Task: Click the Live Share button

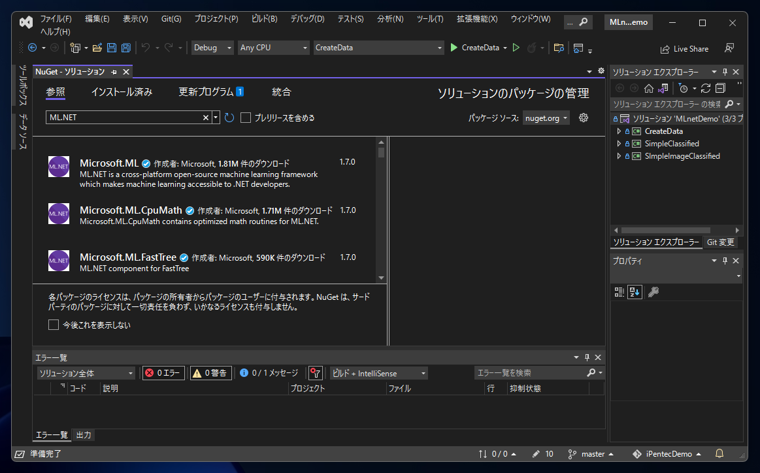Action: pos(684,49)
